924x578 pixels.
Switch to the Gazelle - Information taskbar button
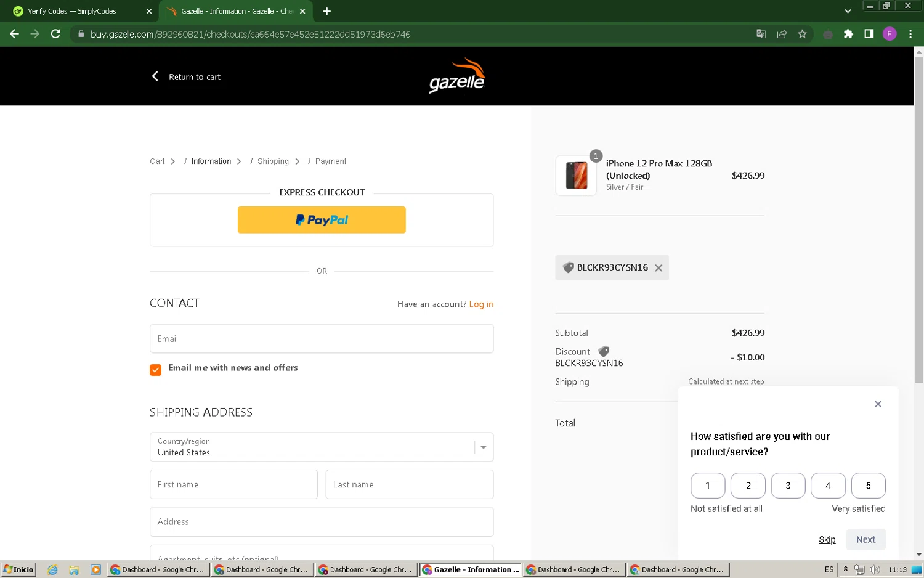click(471, 570)
